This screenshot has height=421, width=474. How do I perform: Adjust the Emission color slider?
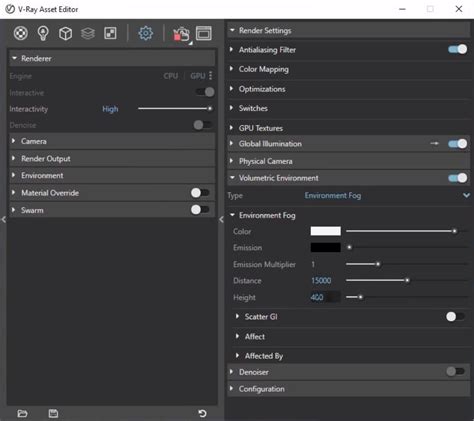tap(407, 247)
